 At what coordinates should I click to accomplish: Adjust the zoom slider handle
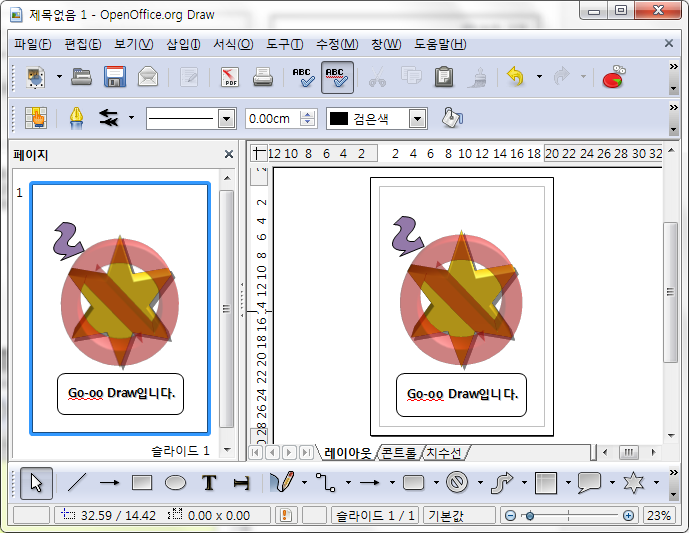[x=530, y=515]
